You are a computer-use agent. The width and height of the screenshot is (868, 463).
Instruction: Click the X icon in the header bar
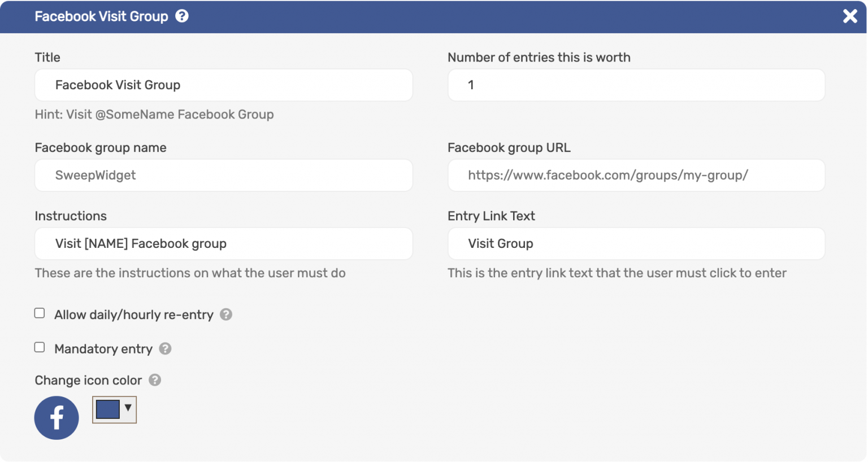850,16
